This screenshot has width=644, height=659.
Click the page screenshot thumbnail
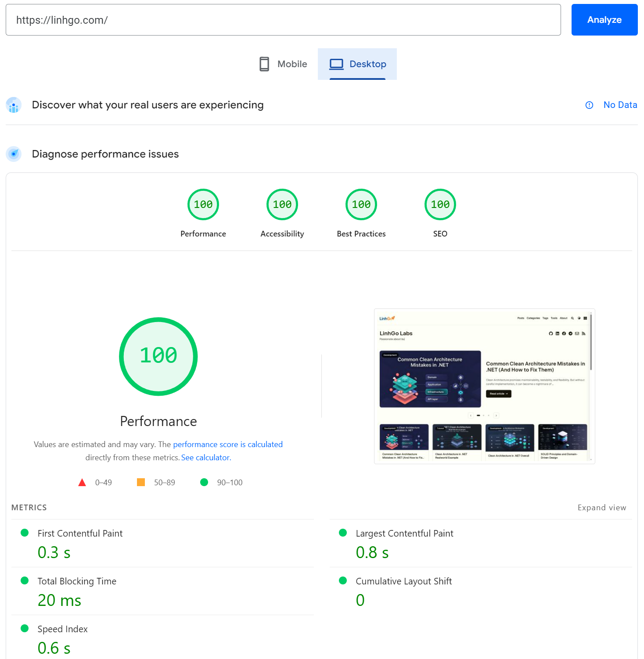pos(484,386)
